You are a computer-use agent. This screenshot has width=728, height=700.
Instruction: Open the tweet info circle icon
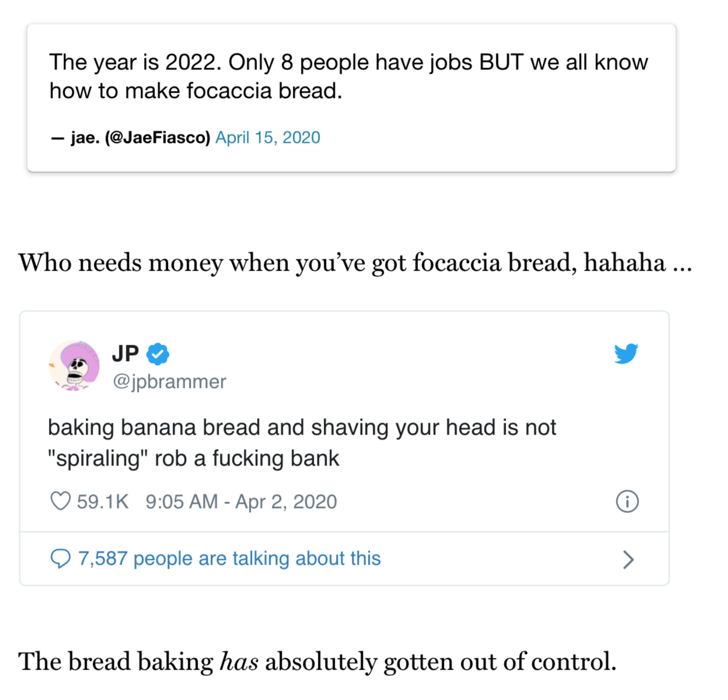click(627, 502)
